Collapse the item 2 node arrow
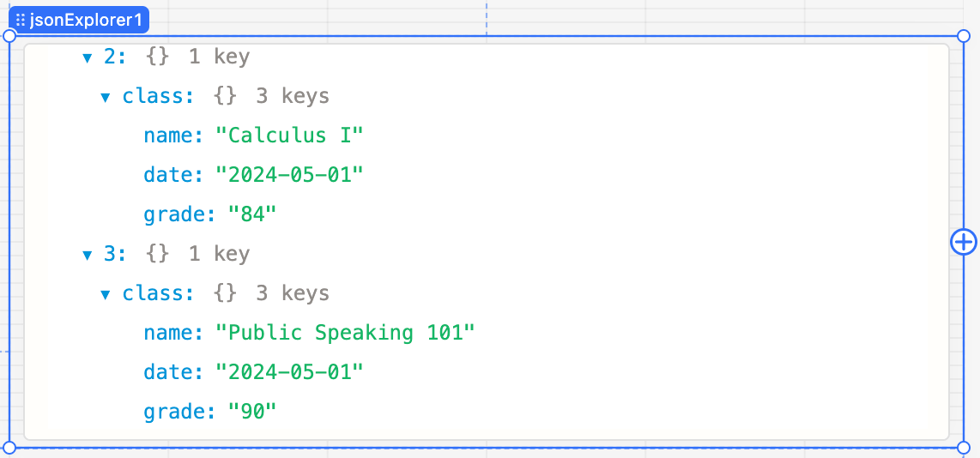Image resolution: width=980 pixels, height=458 pixels. [87, 58]
